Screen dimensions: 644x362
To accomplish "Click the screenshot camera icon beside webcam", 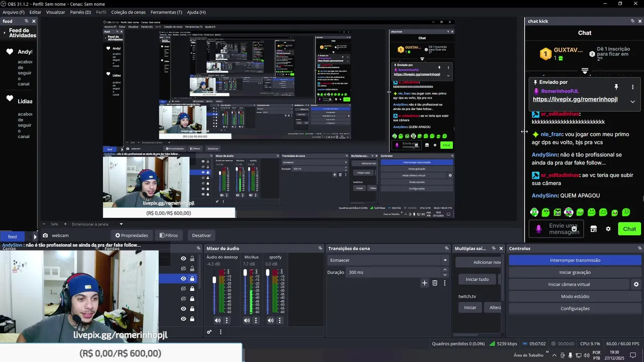I will pyautogui.click(x=45, y=235).
